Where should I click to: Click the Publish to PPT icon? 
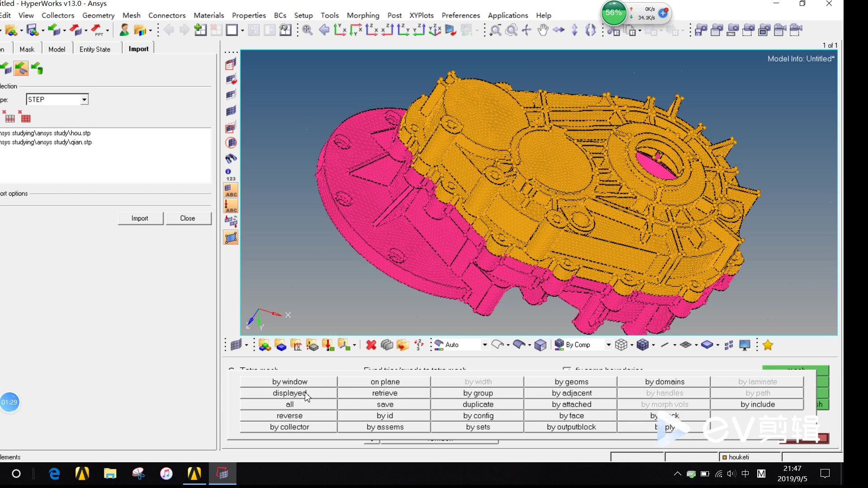(x=97, y=30)
